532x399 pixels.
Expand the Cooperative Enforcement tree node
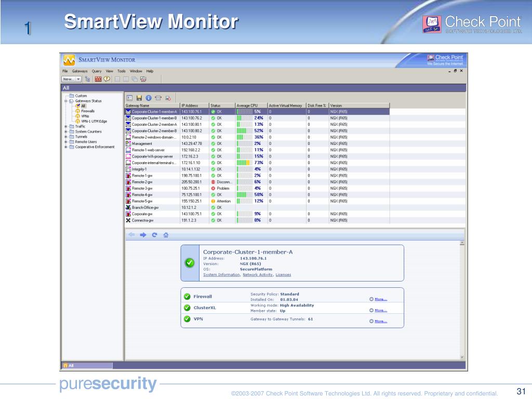click(x=66, y=147)
